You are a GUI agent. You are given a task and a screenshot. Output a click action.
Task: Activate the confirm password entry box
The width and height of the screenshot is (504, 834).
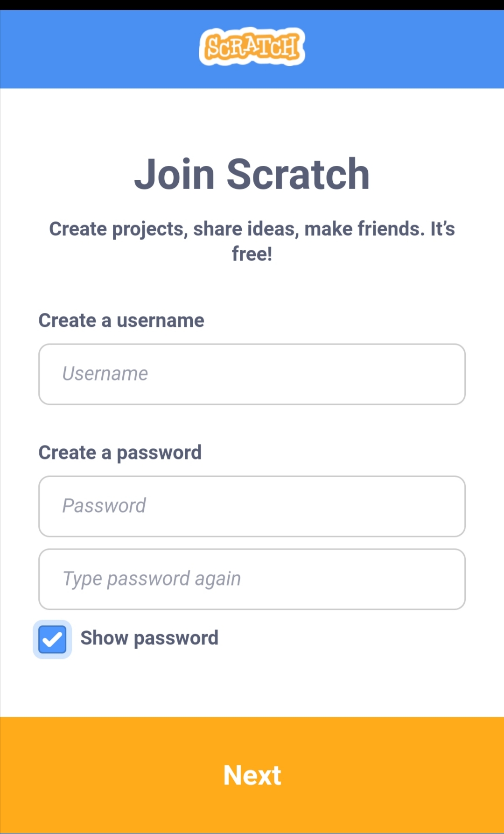click(252, 579)
